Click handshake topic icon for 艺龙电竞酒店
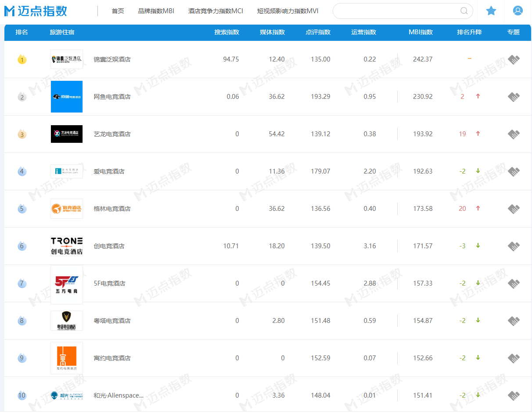 pos(514,134)
